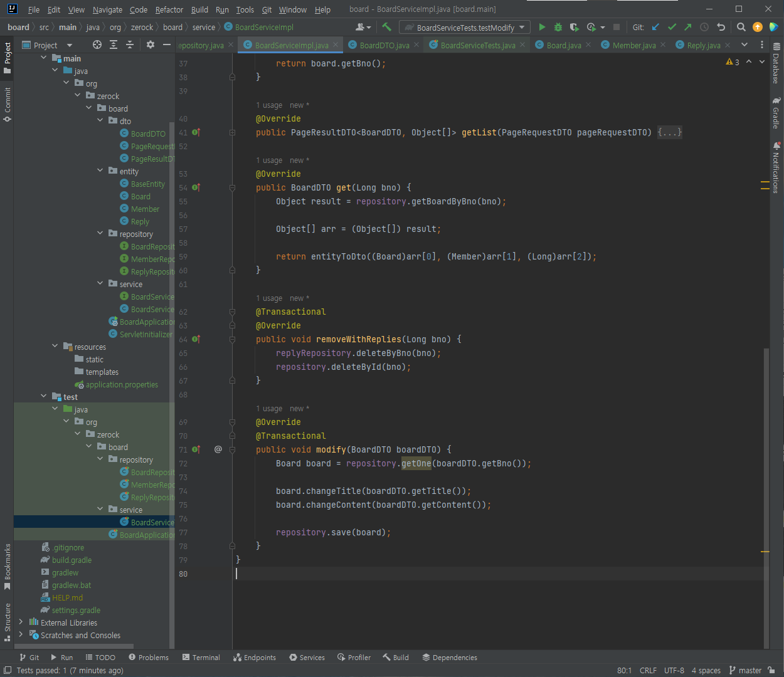Click the Git push arrow icon
The height and width of the screenshot is (677, 784).
pyautogui.click(x=687, y=27)
